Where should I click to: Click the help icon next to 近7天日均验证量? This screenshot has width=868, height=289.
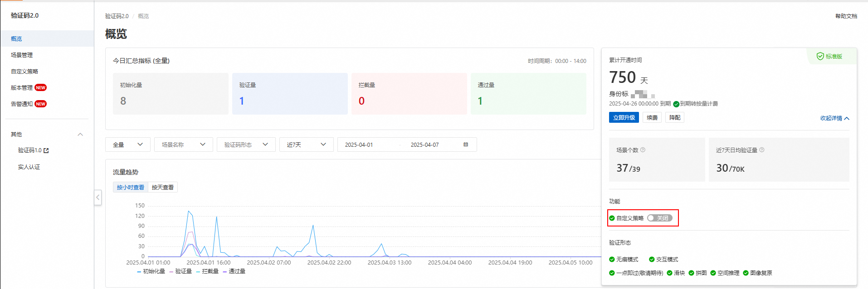pyautogui.click(x=762, y=150)
